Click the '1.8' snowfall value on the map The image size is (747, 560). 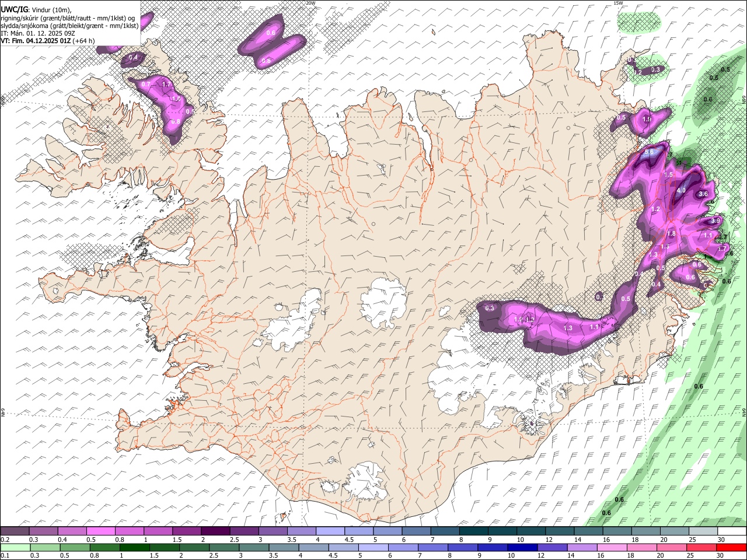(x=671, y=234)
